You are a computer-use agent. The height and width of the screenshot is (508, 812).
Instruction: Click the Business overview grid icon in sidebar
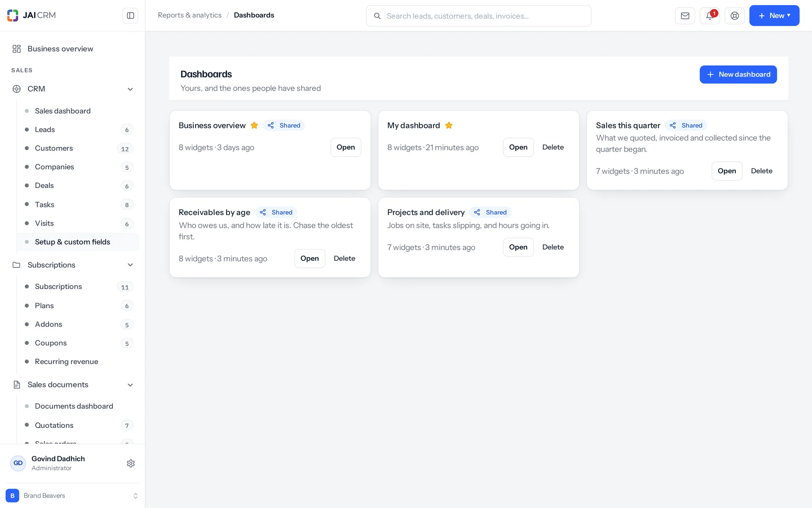coord(16,49)
